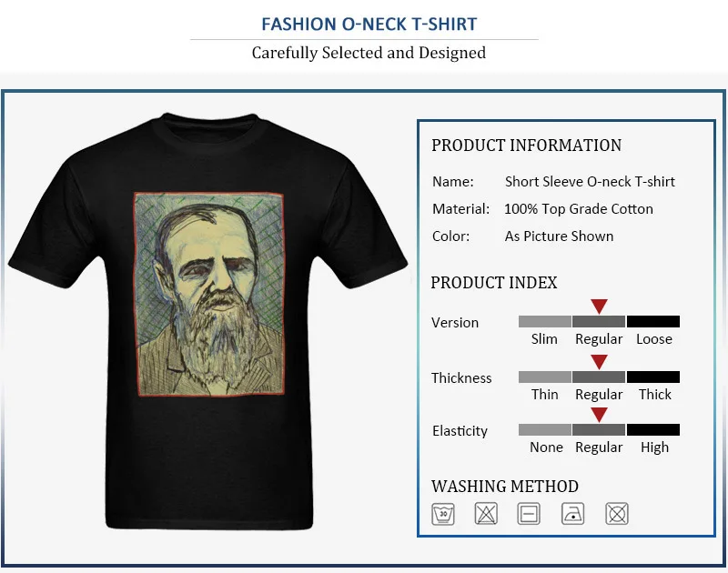Click the do-not-dry-clean circle icon
Image resolution: width=728 pixels, height=573 pixels.
(617, 514)
